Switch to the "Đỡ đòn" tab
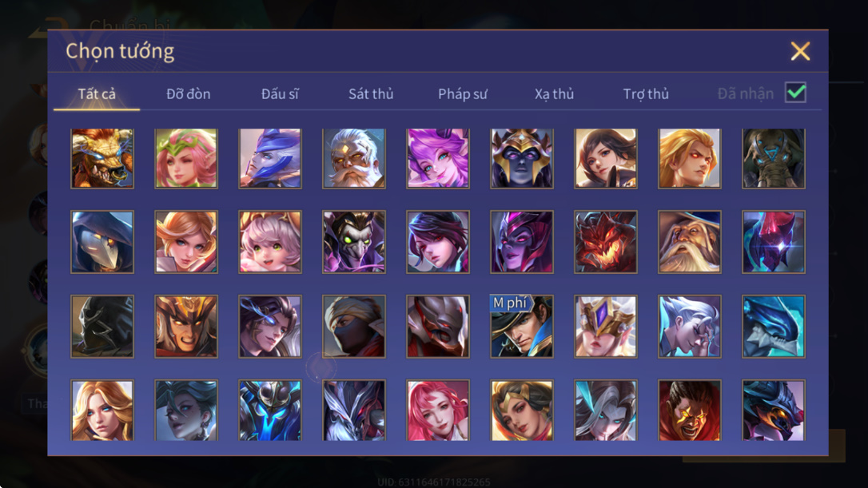868x488 pixels. [x=188, y=94]
